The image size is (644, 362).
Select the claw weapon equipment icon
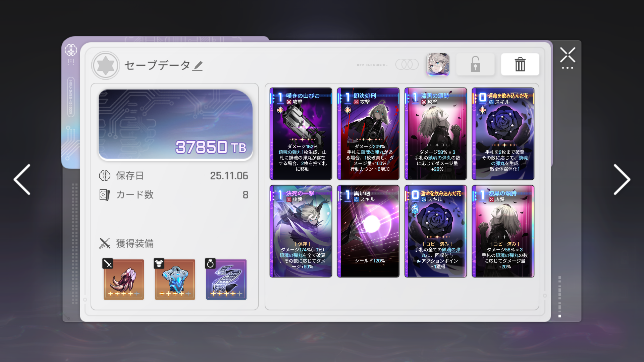[x=123, y=279]
